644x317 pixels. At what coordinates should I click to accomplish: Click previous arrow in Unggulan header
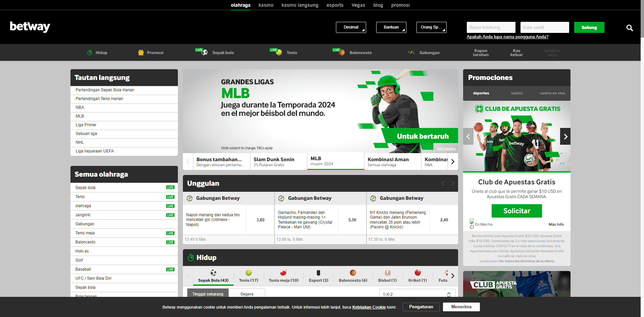point(443,183)
